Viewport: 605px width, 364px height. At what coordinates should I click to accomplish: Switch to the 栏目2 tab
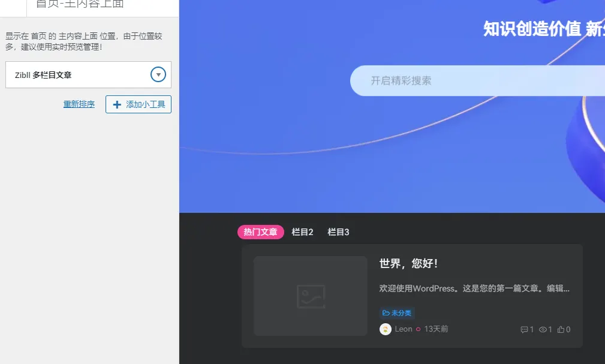click(302, 232)
